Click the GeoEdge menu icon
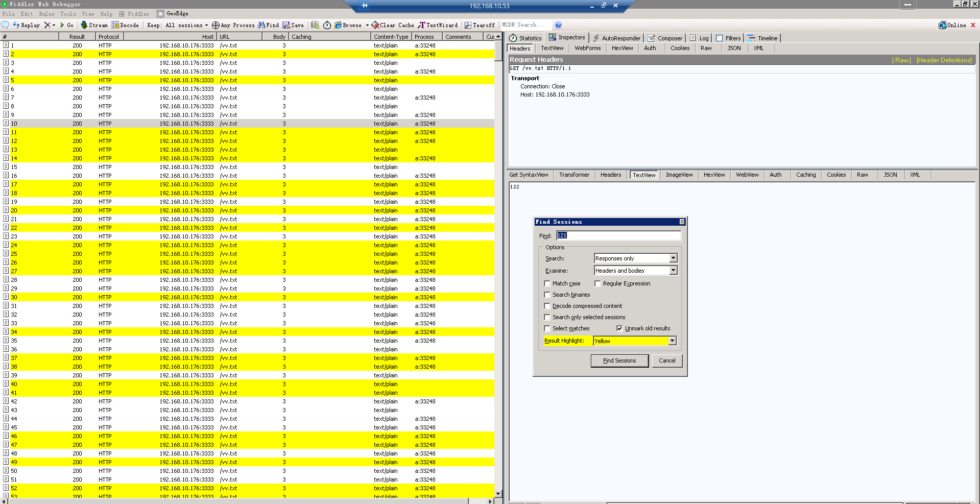 click(160, 14)
